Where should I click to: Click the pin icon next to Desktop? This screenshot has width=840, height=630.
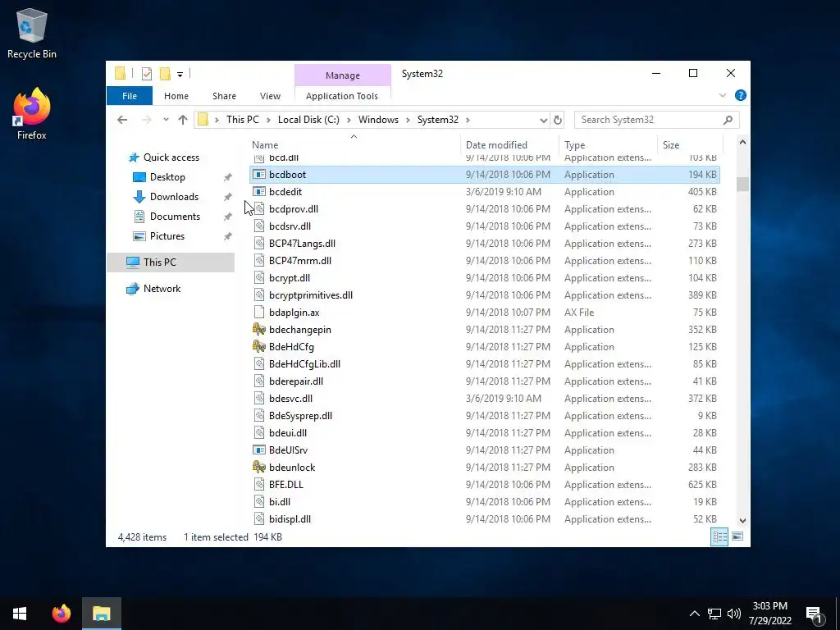point(228,177)
